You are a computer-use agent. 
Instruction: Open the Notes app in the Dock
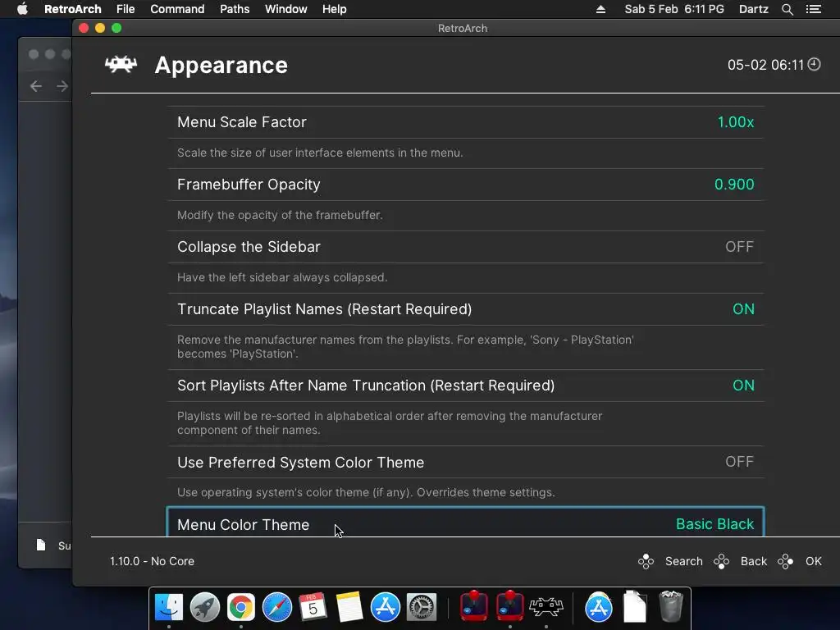coord(349,607)
